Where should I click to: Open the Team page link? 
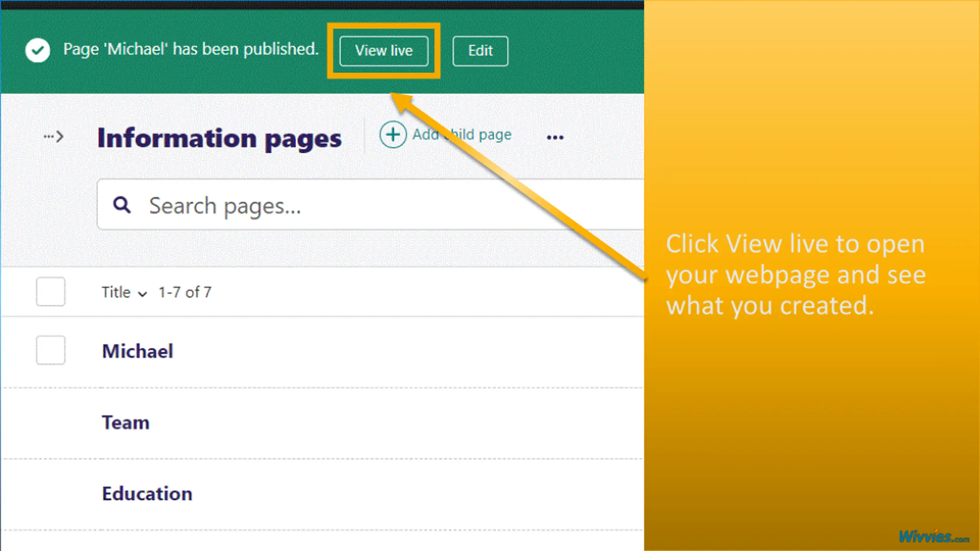click(x=126, y=423)
